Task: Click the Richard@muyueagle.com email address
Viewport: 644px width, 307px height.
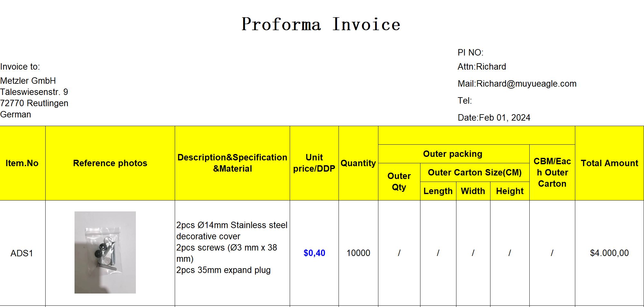Action: tap(526, 84)
